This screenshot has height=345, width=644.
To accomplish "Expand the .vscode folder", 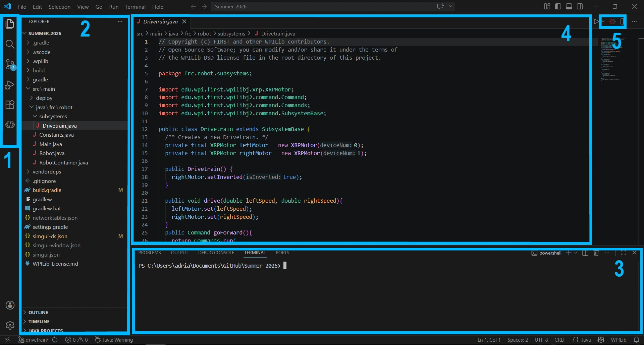I will [x=74, y=52].
